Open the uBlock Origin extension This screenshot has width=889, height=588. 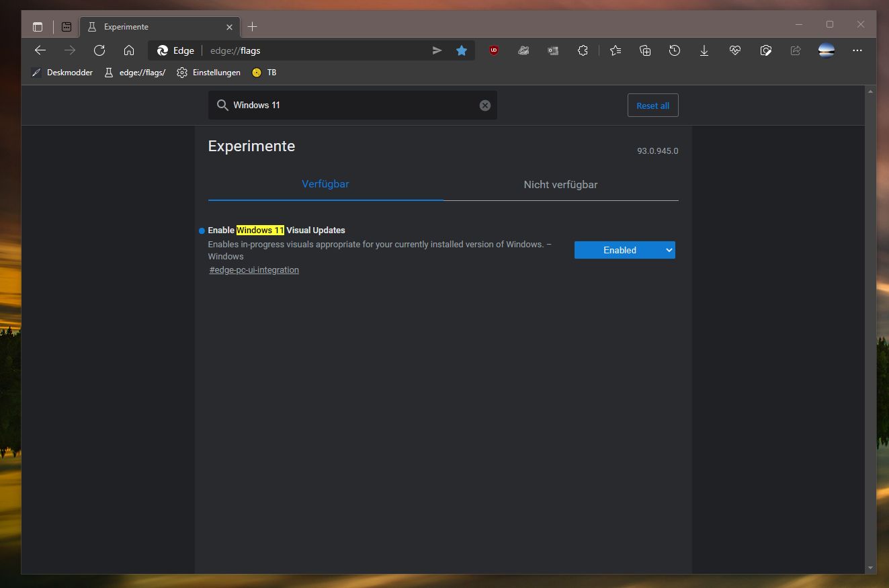point(494,50)
